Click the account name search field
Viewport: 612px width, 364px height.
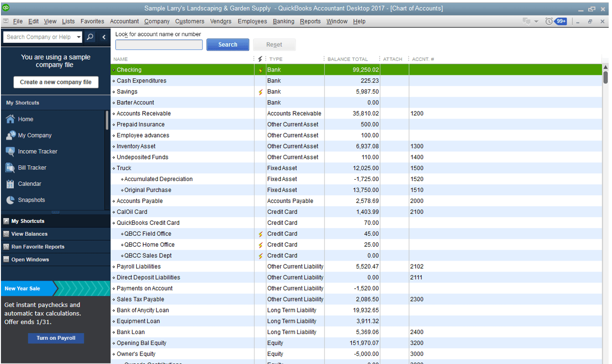159,45
